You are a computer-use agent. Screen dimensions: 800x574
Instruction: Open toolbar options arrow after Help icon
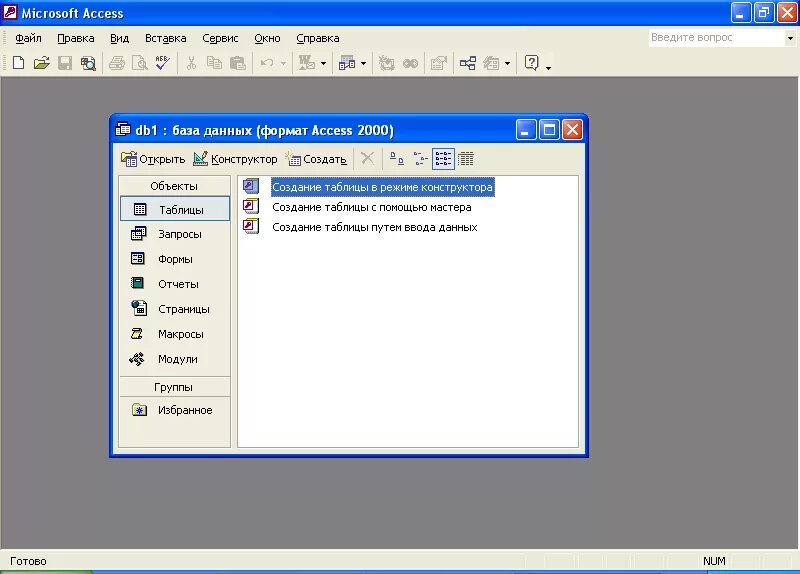548,67
